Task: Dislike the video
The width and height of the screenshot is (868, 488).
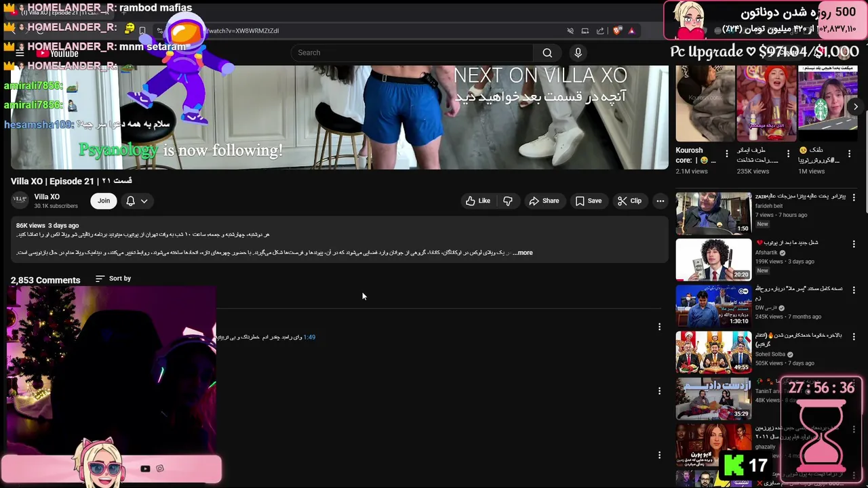Action: (x=508, y=201)
